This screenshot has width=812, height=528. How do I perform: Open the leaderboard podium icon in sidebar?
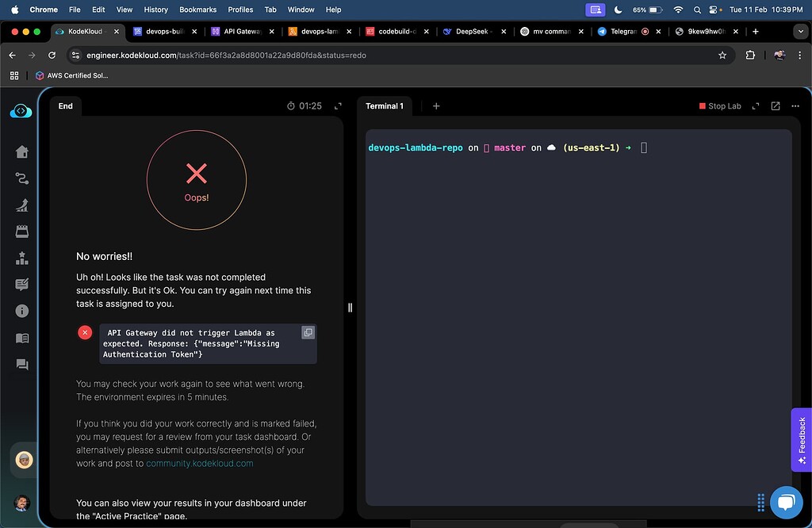tap(21, 258)
